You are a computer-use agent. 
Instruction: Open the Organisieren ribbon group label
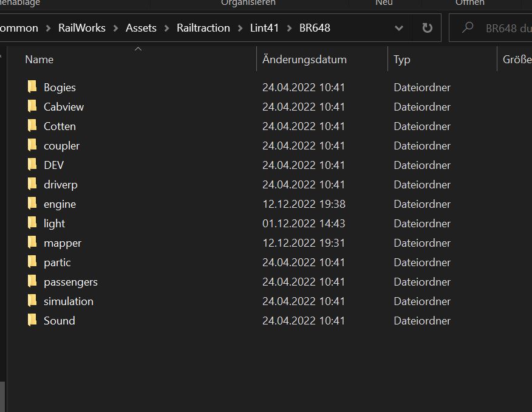248,3
